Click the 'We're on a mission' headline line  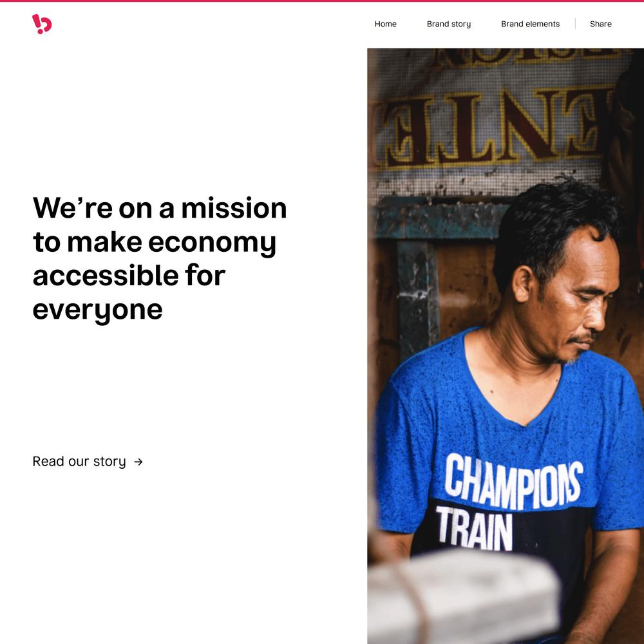coord(159,208)
